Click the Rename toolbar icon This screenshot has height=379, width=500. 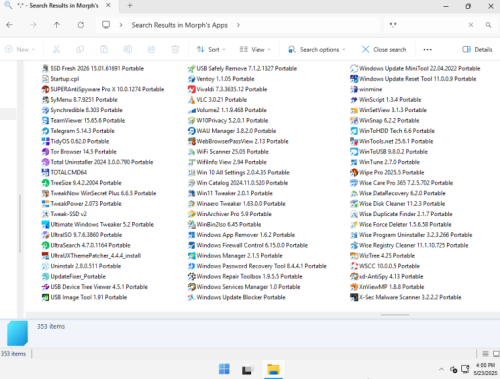[128, 49]
